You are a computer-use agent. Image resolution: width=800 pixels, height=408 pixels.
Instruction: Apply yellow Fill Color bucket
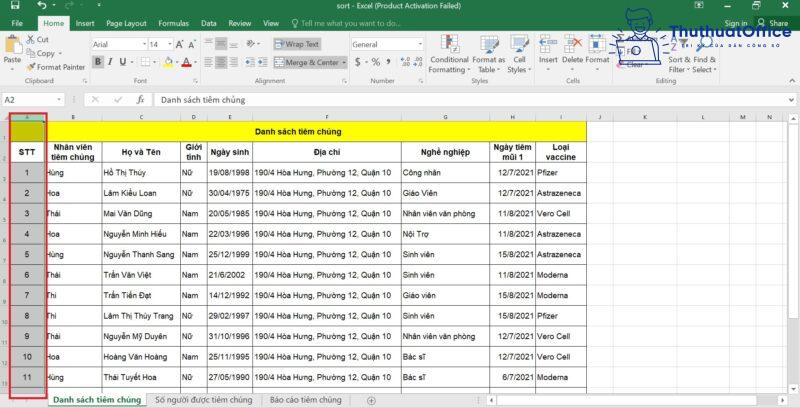pyautogui.click(x=168, y=62)
